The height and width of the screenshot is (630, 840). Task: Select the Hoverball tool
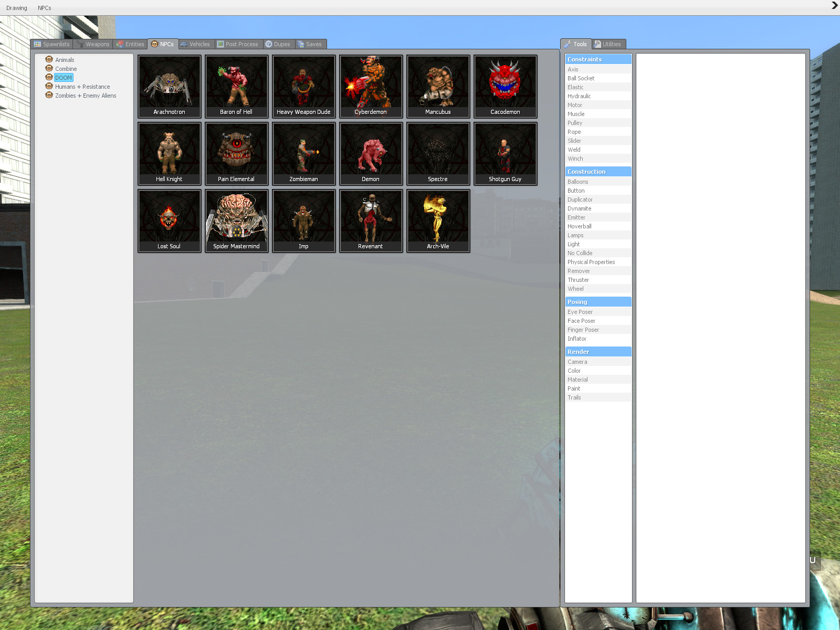598,226
